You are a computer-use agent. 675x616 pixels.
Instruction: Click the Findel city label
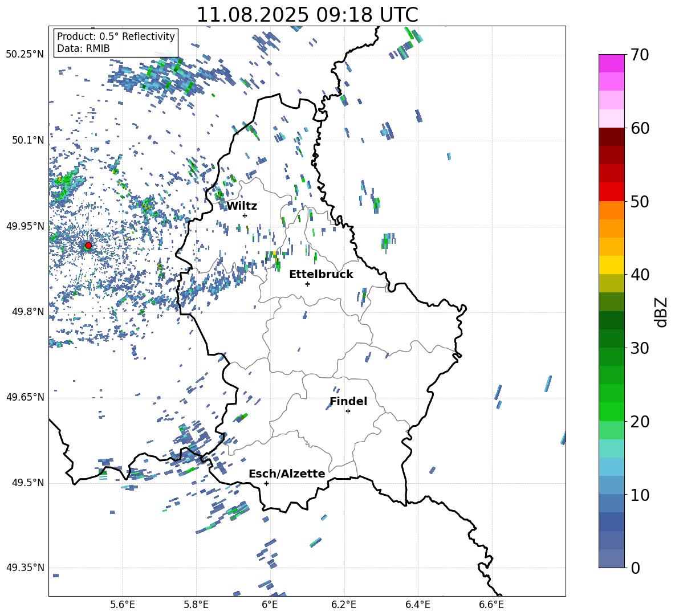click(348, 401)
